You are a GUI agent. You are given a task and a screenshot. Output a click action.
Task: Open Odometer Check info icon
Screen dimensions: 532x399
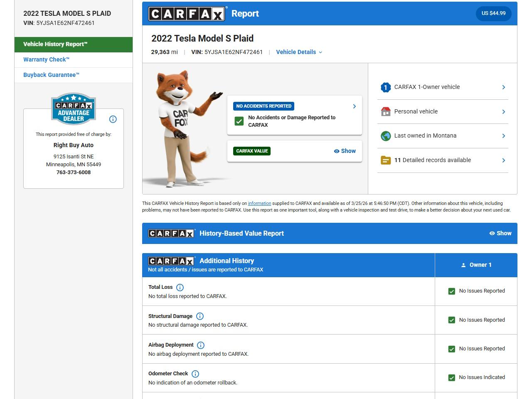pyautogui.click(x=195, y=374)
